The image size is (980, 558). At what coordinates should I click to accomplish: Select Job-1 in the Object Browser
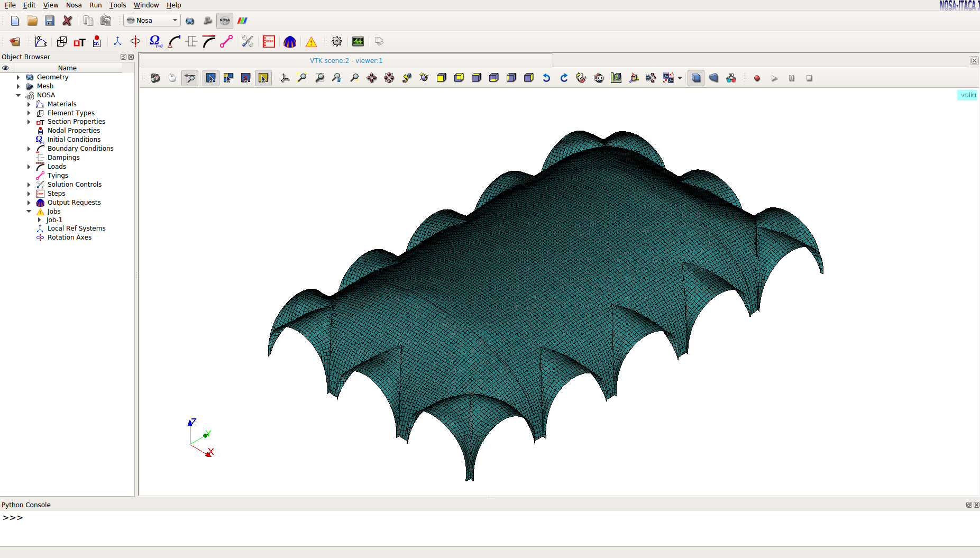pos(54,220)
